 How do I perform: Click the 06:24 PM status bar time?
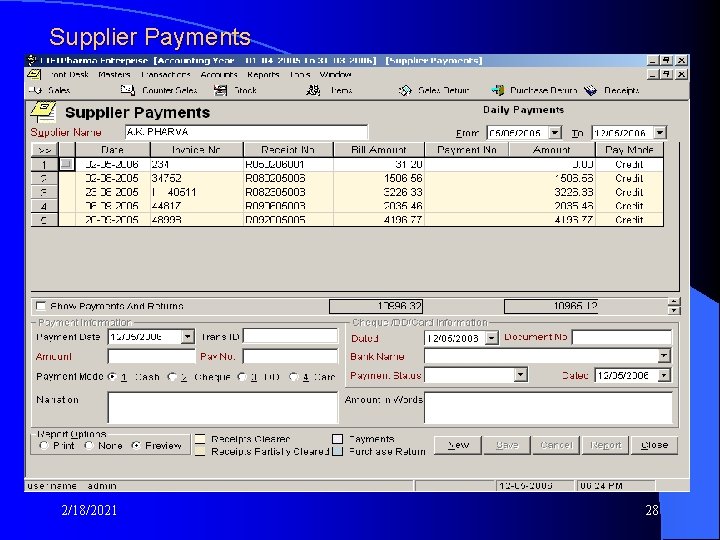coord(615,485)
